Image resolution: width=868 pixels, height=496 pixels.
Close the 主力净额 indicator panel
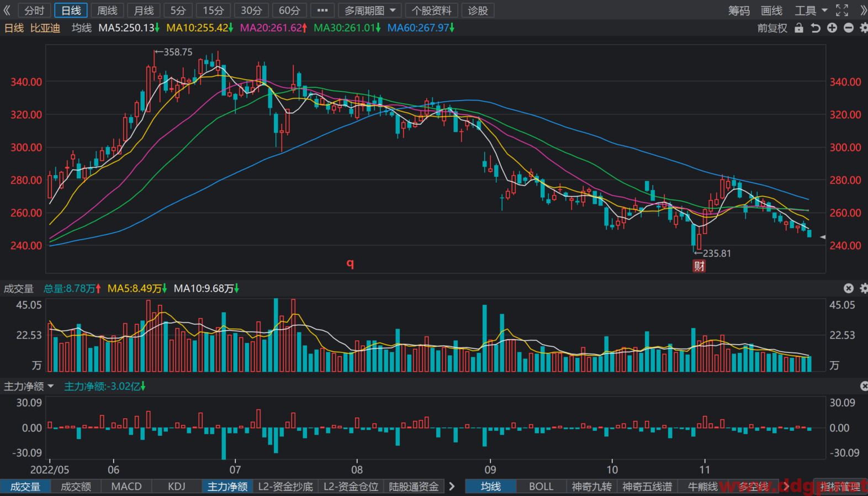tap(864, 386)
